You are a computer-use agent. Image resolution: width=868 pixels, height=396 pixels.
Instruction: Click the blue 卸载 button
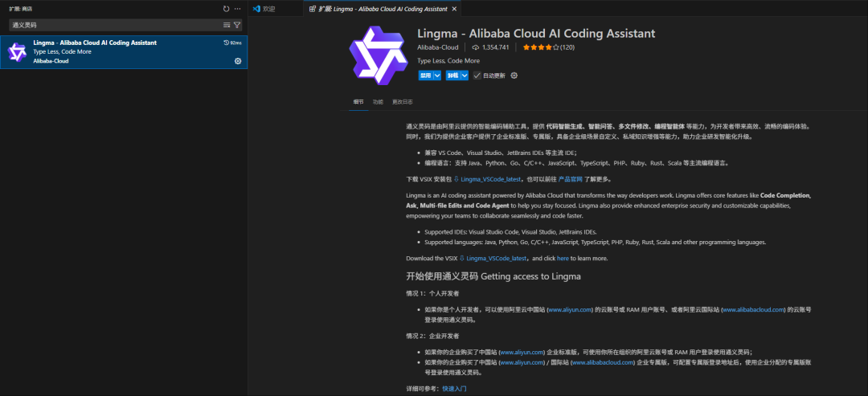pos(452,76)
